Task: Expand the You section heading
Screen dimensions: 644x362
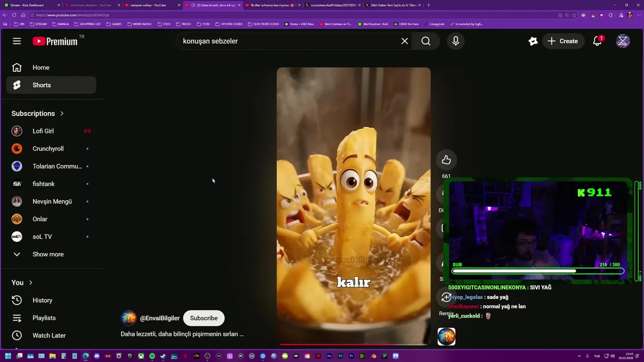Action: point(22,283)
